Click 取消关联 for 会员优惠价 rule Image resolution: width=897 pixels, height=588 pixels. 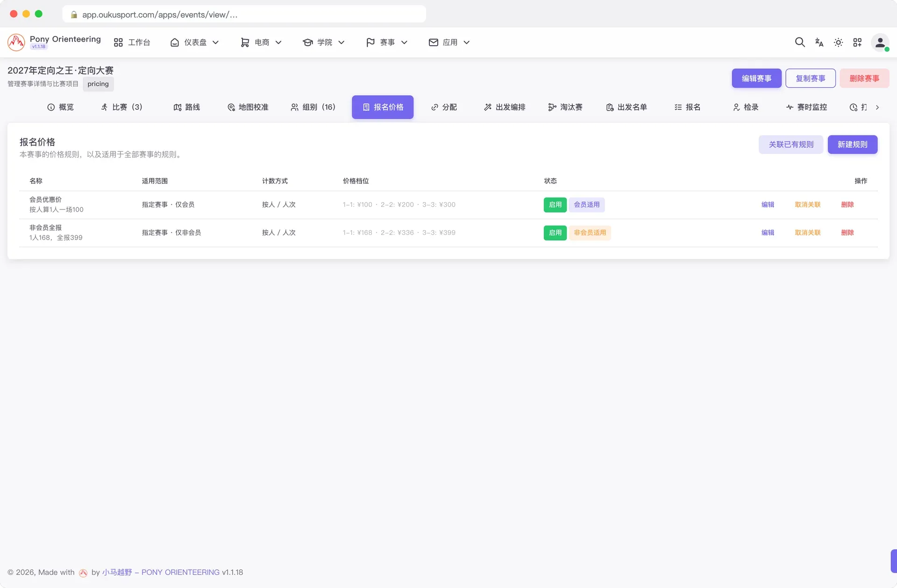tap(808, 205)
